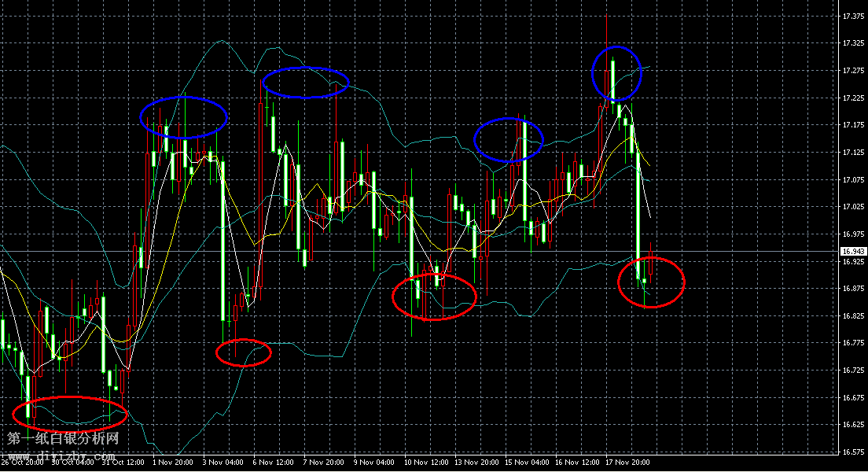Select the 6 Nov 12:00 time axis label

coord(274,462)
